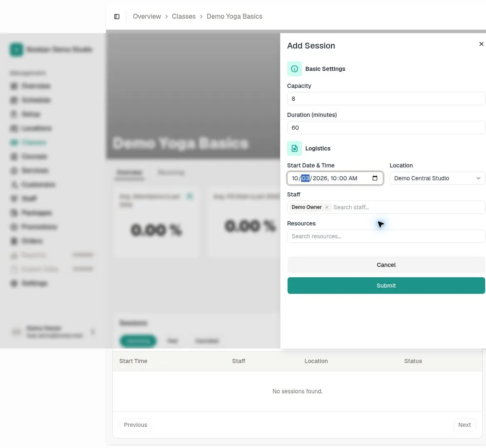The height and width of the screenshot is (448, 486).
Task: Click the Logistics document icon
Action: pyautogui.click(x=295, y=148)
